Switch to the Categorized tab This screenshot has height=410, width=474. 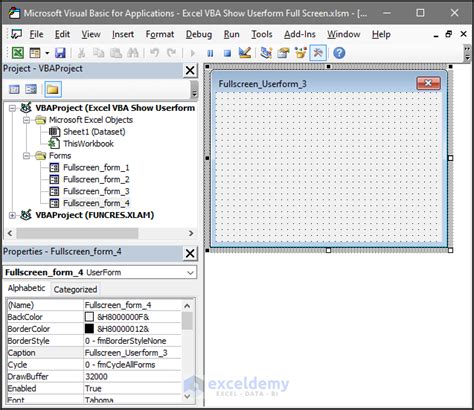[x=75, y=289]
